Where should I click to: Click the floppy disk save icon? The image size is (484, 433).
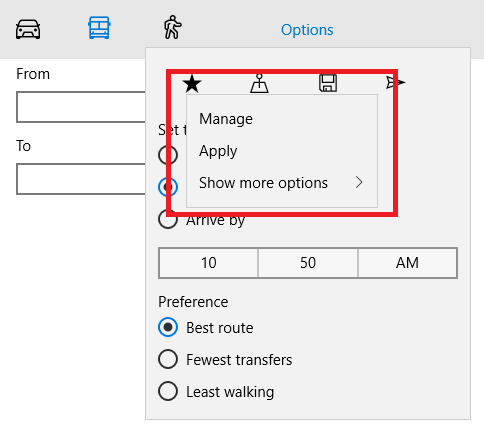(328, 83)
